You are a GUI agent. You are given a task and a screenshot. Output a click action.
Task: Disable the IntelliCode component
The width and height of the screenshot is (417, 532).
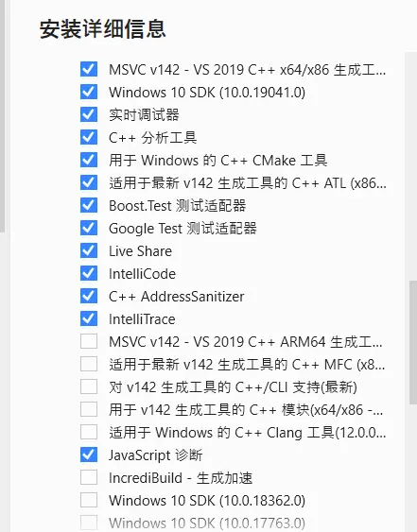[89, 273]
